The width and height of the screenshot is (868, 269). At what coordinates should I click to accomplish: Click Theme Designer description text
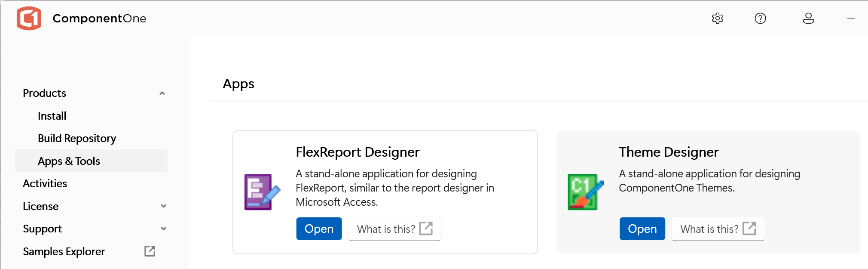point(709,181)
